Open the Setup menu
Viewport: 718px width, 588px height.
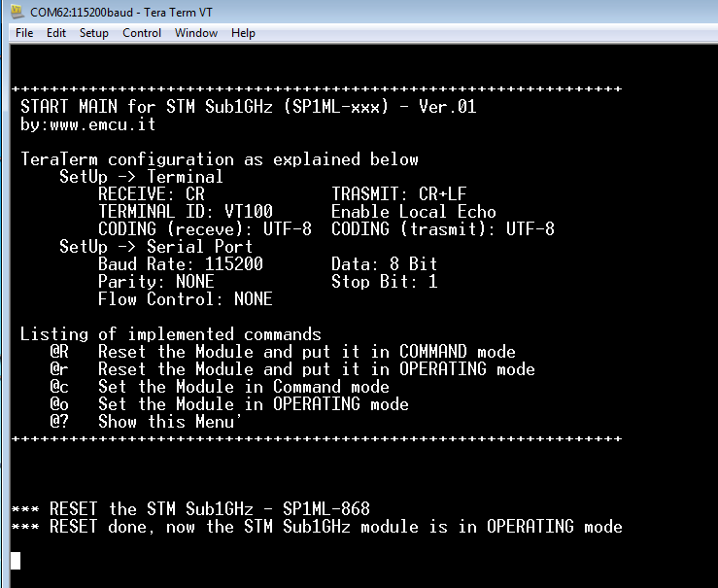click(94, 33)
